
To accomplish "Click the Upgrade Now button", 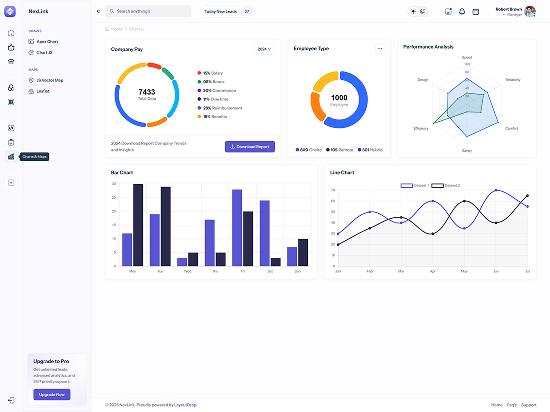I will 52,394.
